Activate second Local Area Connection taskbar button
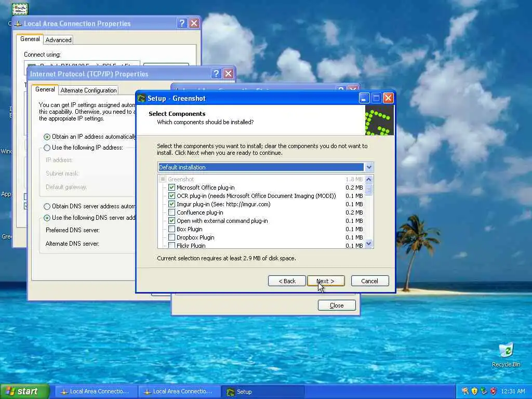Viewport: 532px width, 399px height. [179, 392]
